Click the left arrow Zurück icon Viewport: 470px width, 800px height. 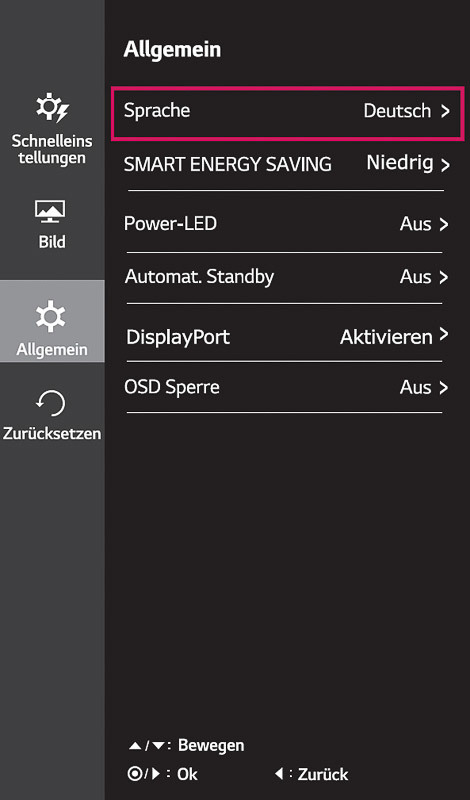(279, 774)
